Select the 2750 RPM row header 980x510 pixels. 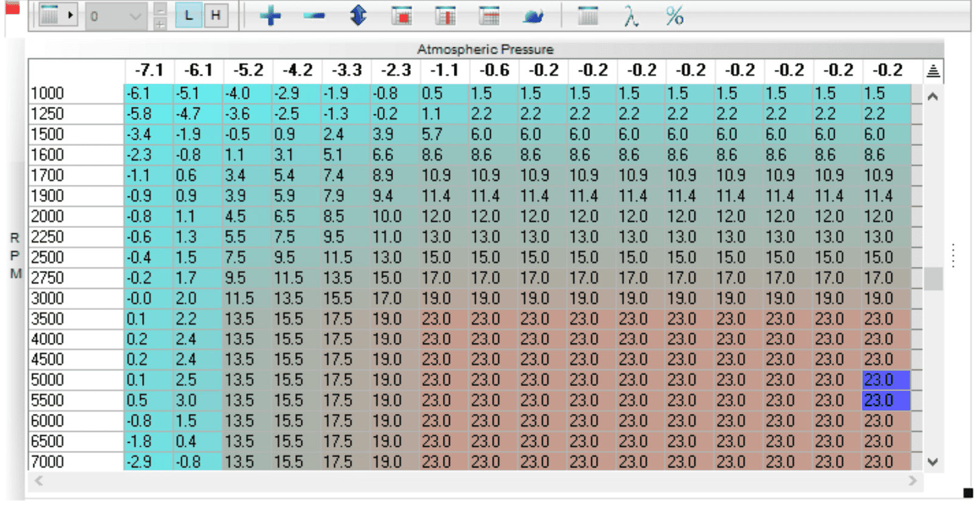point(77,278)
